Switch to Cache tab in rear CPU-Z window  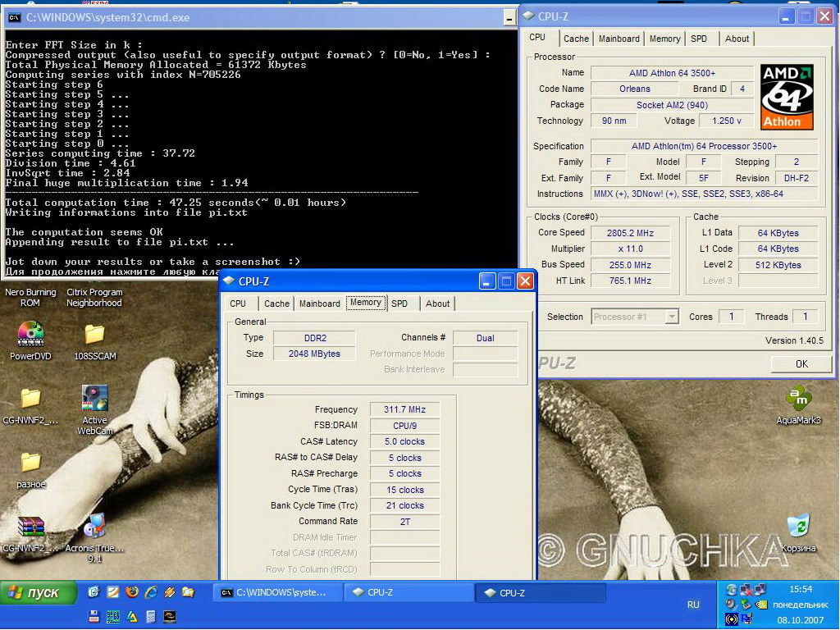pyautogui.click(x=576, y=39)
